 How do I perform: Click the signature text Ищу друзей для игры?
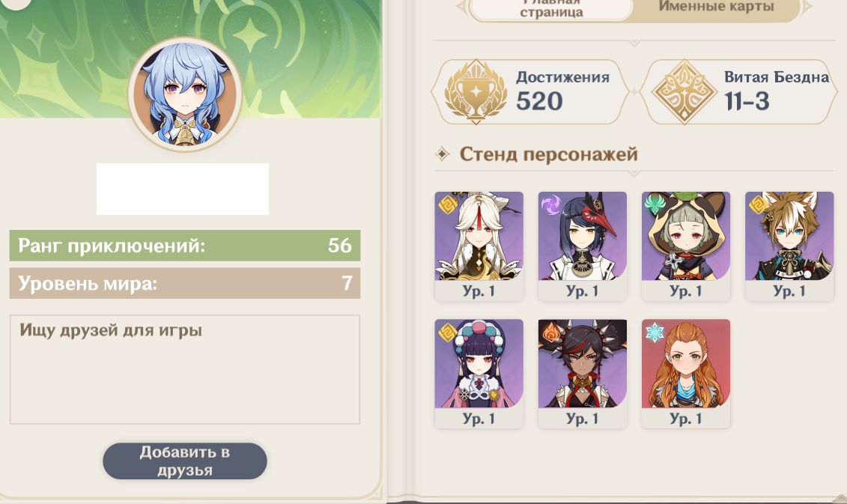pyautogui.click(x=111, y=330)
